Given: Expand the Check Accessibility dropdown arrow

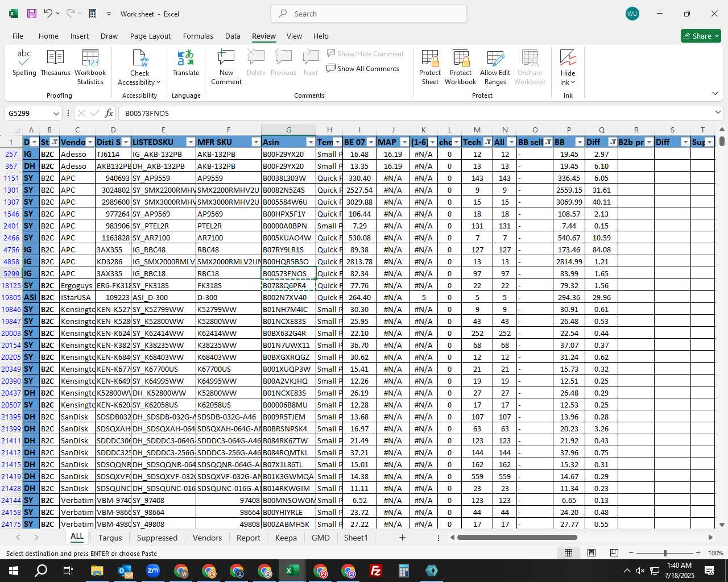Looking at the screenshot, I should click(158, 82).
